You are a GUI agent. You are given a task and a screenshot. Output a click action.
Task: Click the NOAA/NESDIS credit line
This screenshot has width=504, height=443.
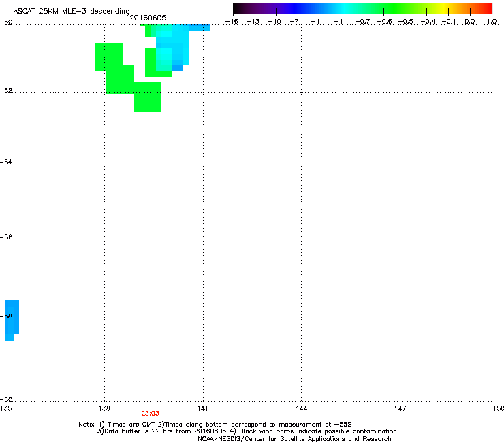(x=294, y=439)
